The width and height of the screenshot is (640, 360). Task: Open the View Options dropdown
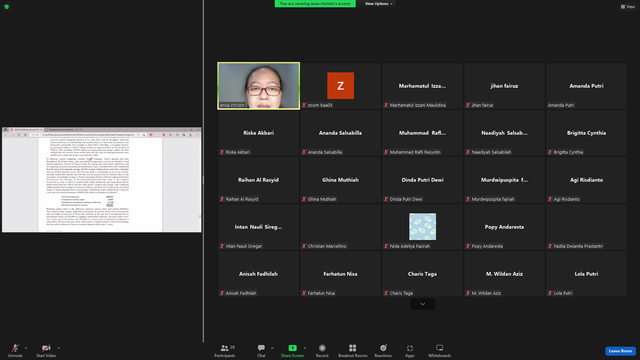point(378,4)
